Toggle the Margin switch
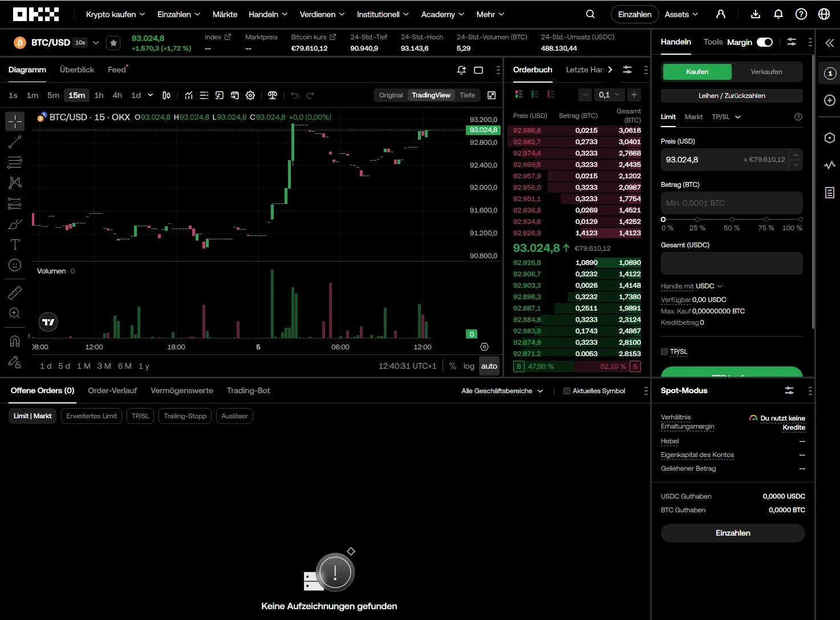This screenshot has height=620, width=840. (764, 42)
